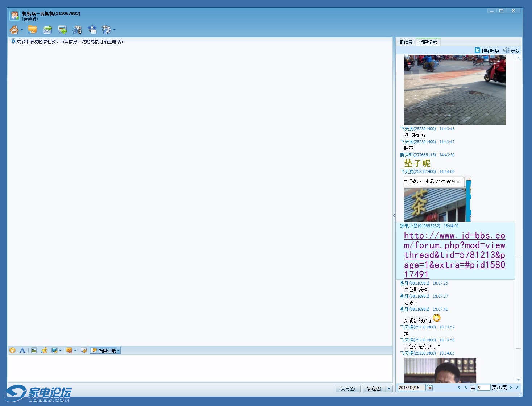Click the music sharing note icon
The image size is (532, 406).
pos(44,351)
